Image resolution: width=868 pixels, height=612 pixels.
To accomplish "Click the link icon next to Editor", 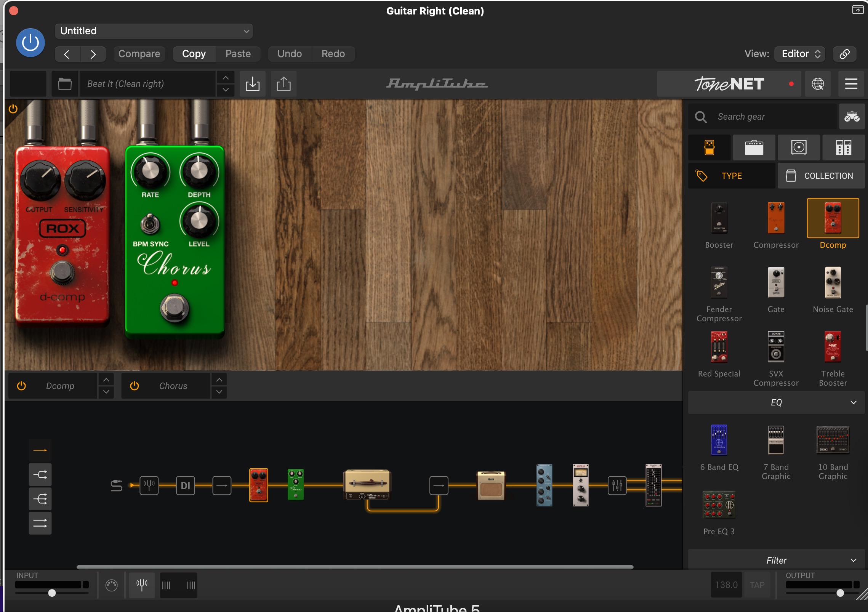I will point(844,54).
